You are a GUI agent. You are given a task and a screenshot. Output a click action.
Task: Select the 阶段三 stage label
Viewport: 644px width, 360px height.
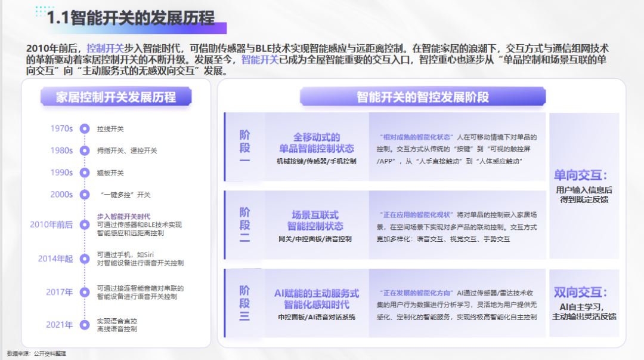(244, 303)
